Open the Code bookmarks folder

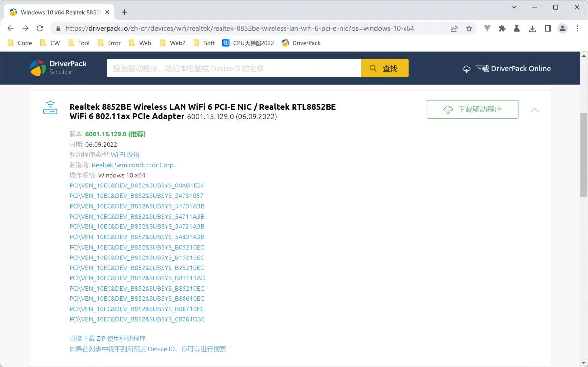click(20, 43)
